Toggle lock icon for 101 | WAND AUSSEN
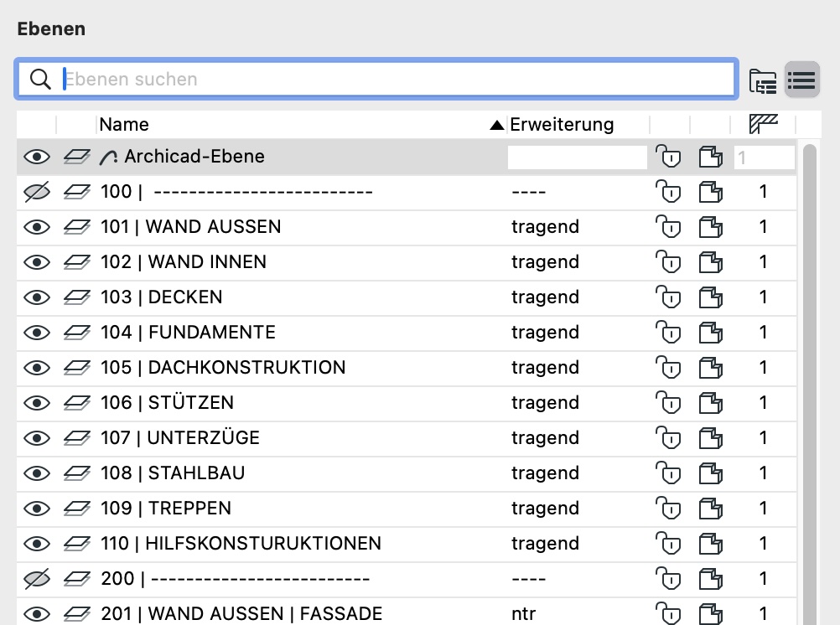 667,227
